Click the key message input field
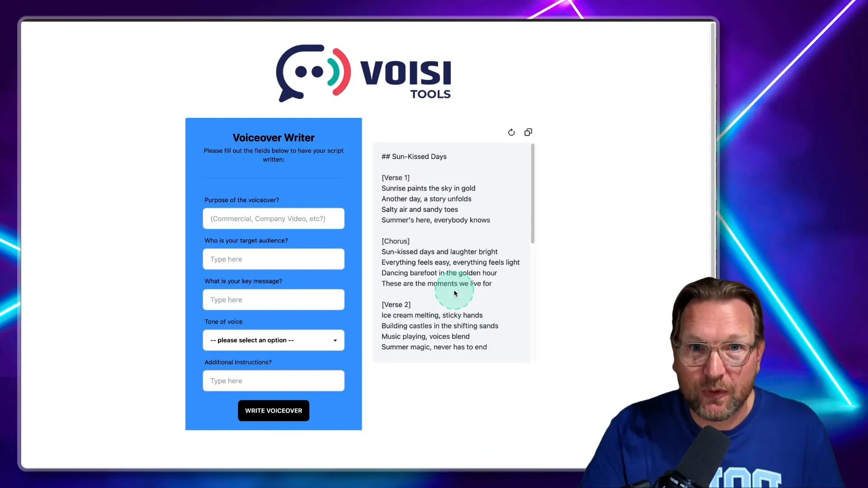The width and height of the screenshot is (868, 488). pos(274,299)
